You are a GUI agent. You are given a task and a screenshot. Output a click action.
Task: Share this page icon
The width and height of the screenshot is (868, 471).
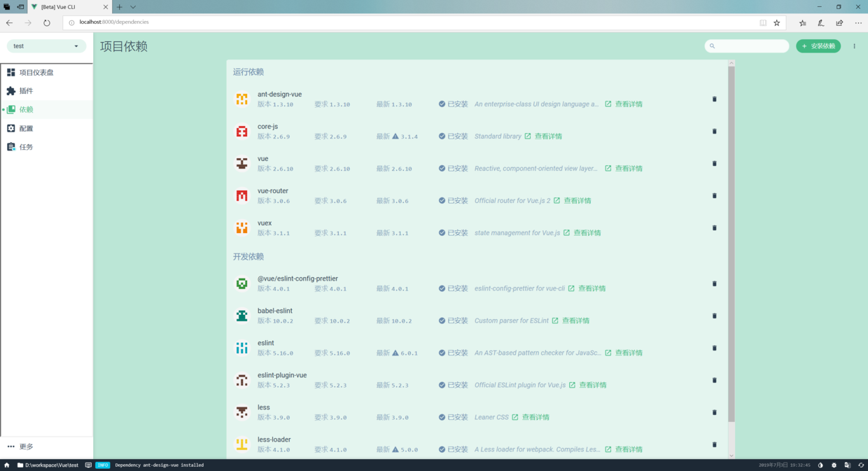point(839,22)
